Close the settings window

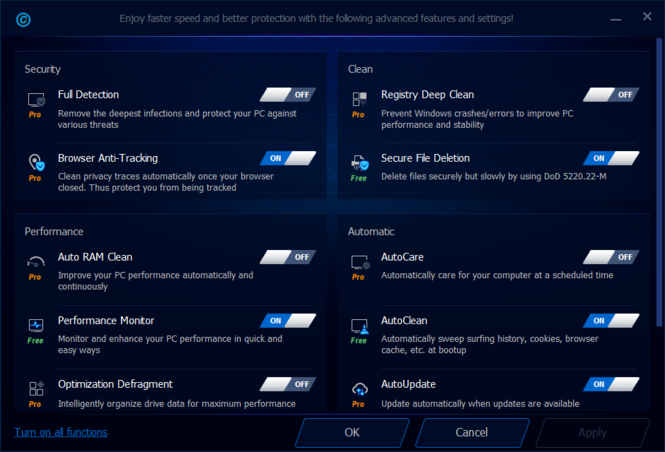tap(647, 16)
